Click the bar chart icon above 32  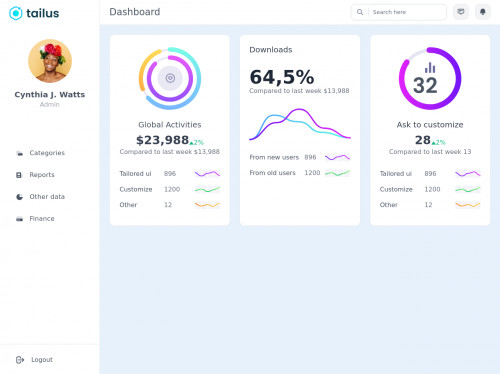click(x=430, y=68)
